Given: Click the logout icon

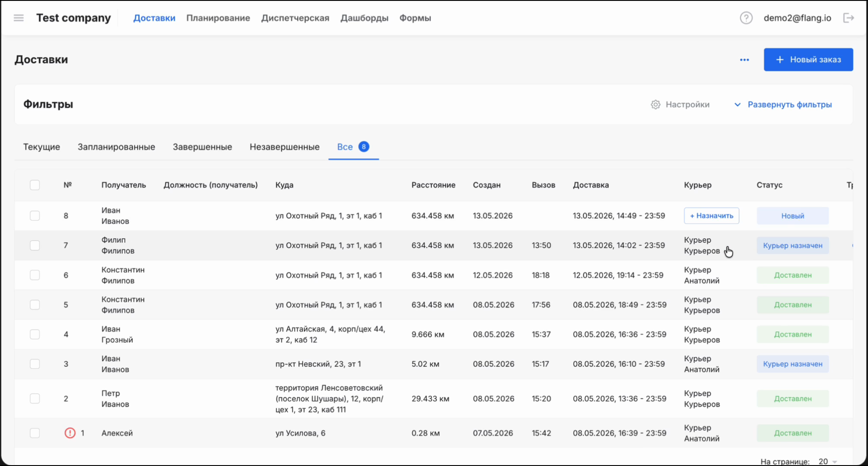Looking at the screenshot, I should click(848, 18).
